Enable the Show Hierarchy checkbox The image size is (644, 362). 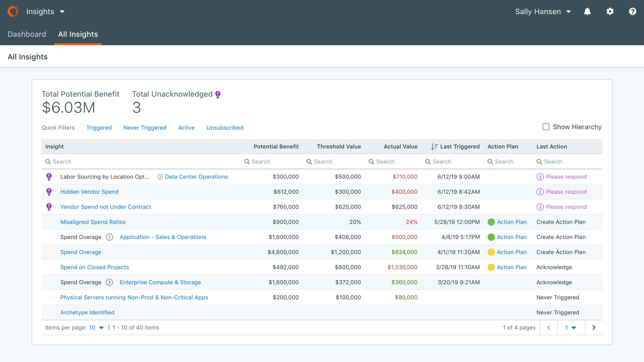[546, 127]
